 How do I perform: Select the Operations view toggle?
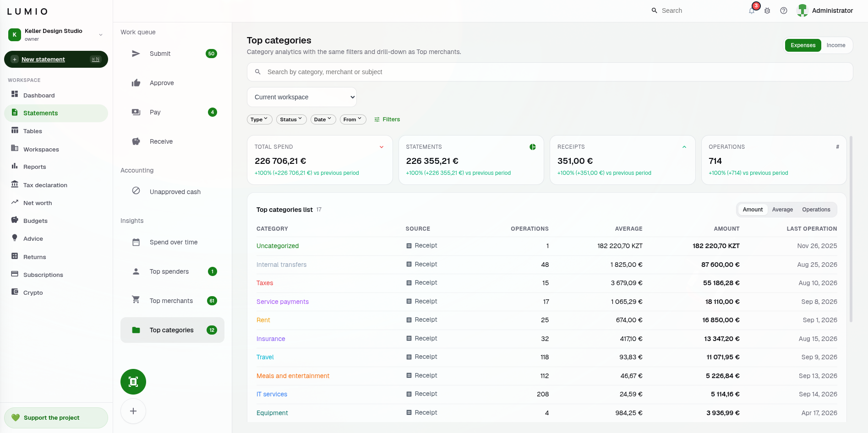coord(816,210)
